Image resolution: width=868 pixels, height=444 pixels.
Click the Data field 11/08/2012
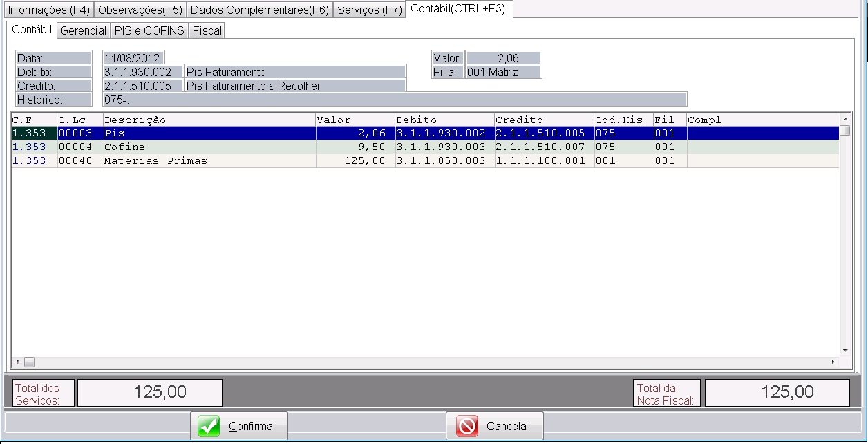click(x=133, y=58)
